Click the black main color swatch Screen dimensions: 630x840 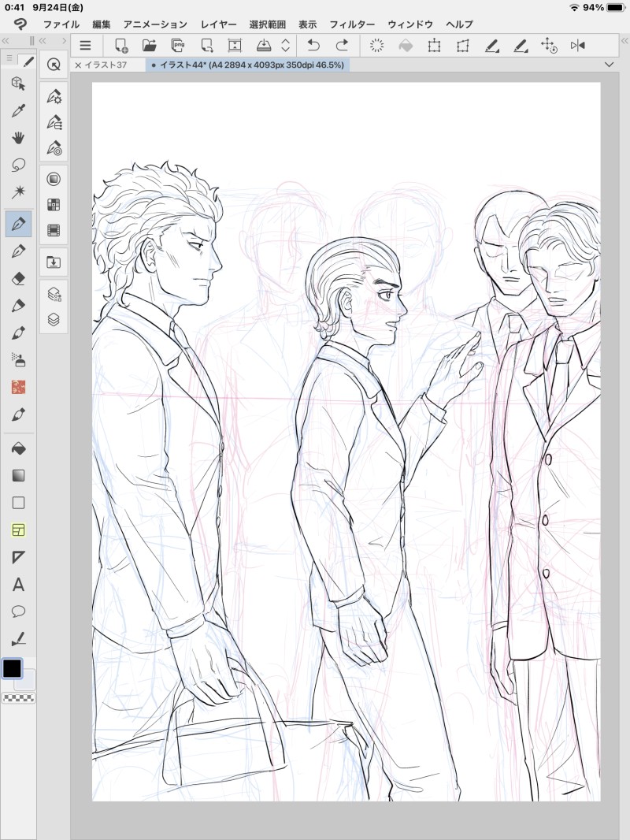pyautogui.click(x=12, y=668)
